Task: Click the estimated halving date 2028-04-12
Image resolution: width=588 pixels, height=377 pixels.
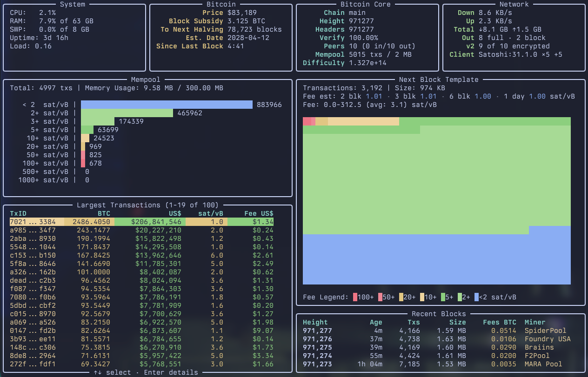Action: click(x=248, y=38)
